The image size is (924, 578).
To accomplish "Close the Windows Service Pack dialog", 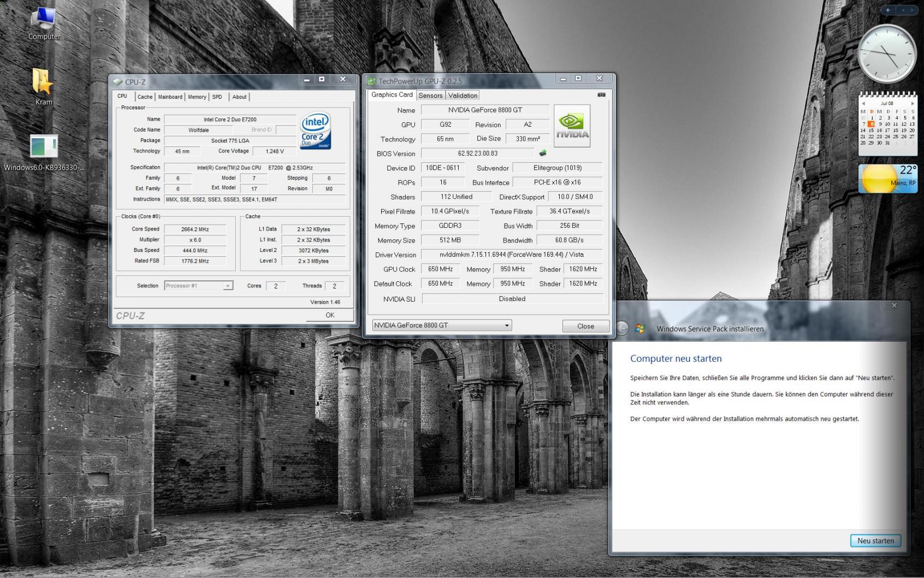I will pyautogui.click(x=894, y=306).
